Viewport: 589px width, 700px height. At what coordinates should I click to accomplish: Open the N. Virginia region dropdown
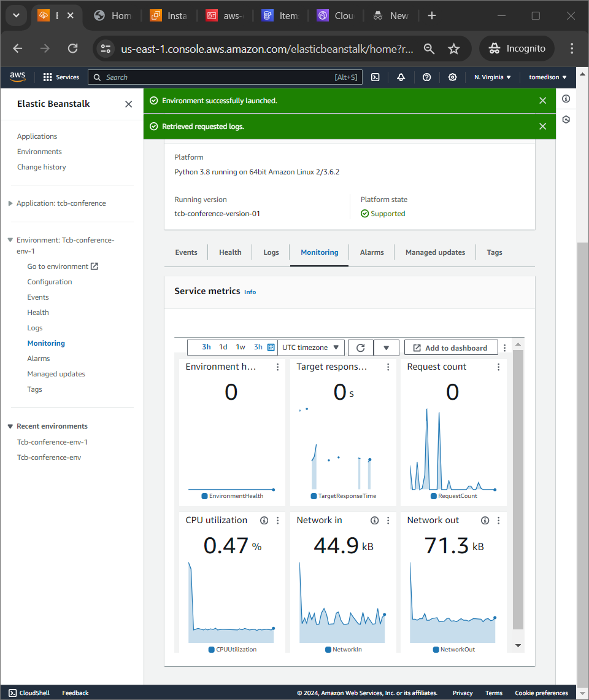[492, 77]
